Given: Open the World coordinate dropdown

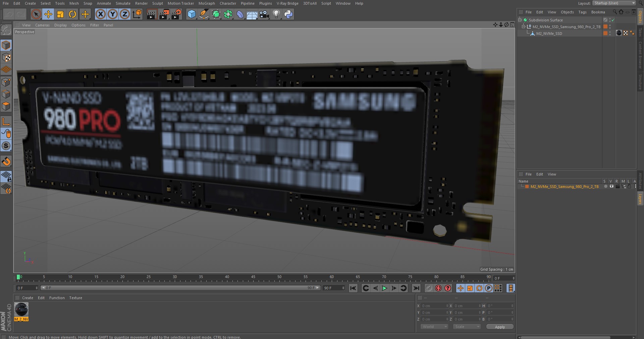Looking at the screenshot, I should point(434,327).
